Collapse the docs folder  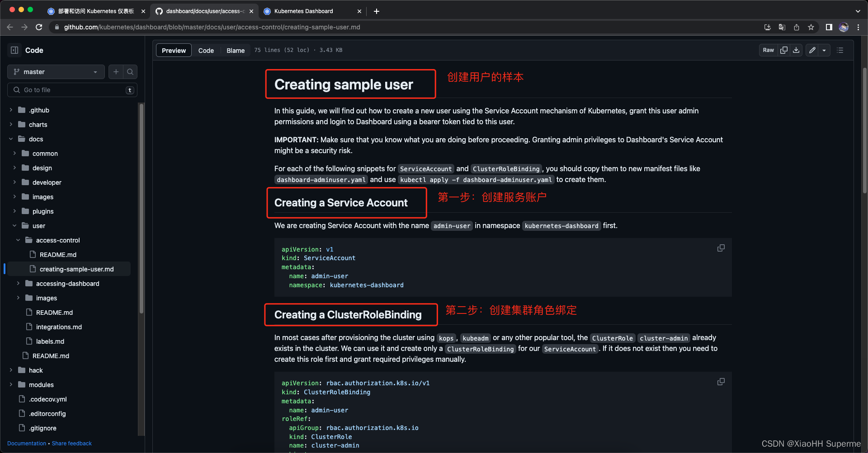11,139
